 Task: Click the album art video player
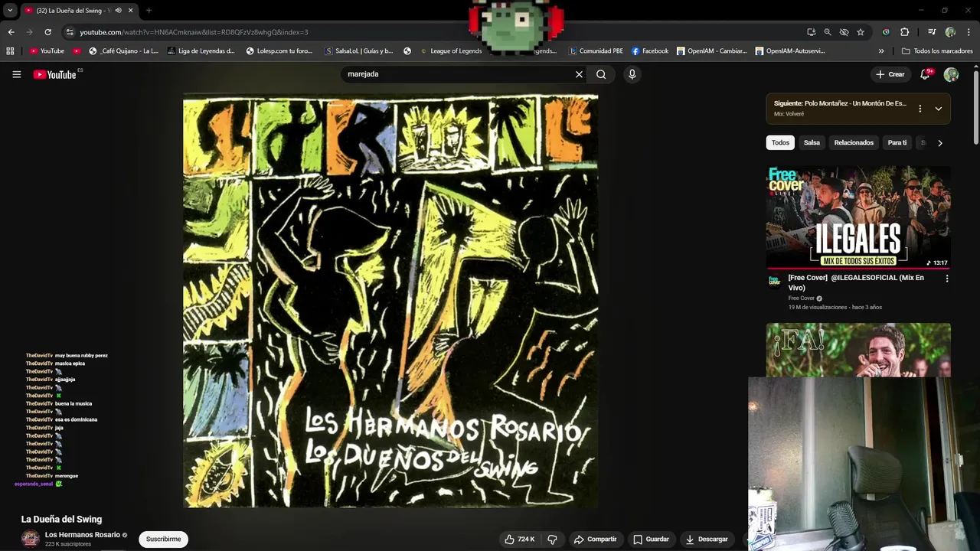point(390,301)
